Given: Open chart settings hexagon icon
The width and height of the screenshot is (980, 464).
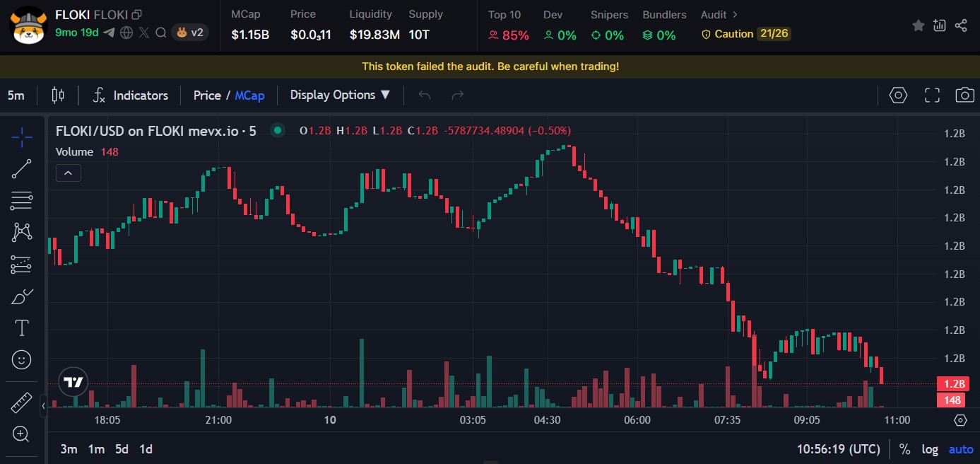Looking at the screenshot, I should (898, 95).
